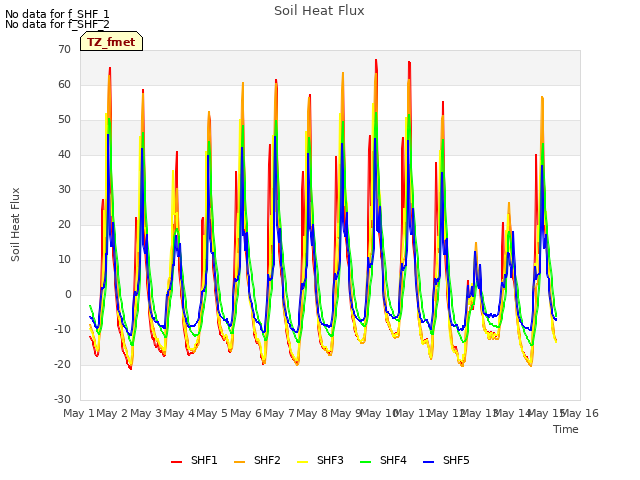Viewport: 640px width, 480px height.
Task: Click the May 4 x-axis label
Action: [179, 413]
